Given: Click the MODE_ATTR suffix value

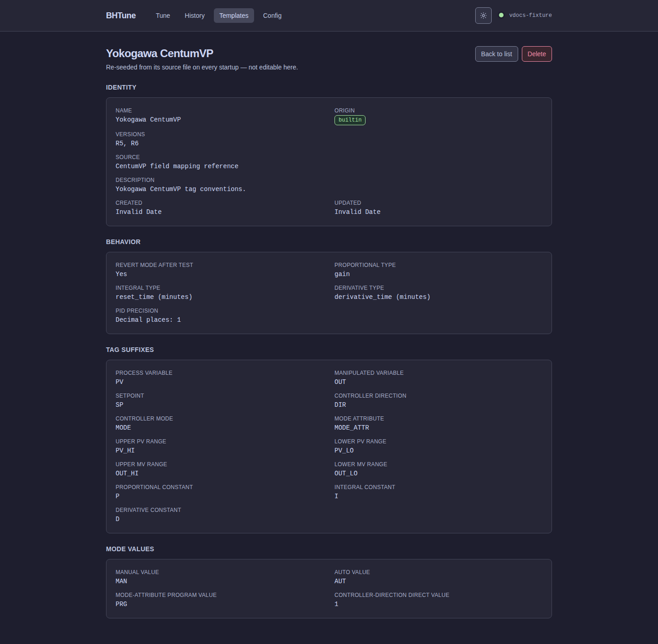Looking at the screenshot, I should tap(352, 428).
